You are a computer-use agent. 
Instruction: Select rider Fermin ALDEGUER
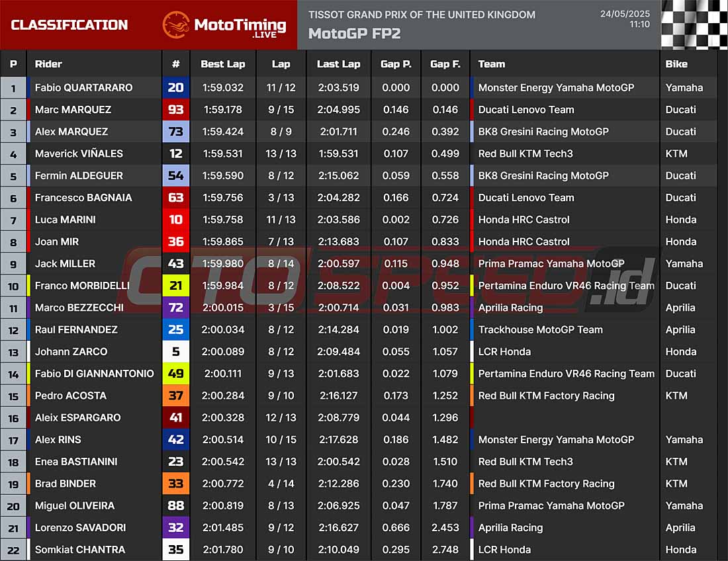click(79, 175)
